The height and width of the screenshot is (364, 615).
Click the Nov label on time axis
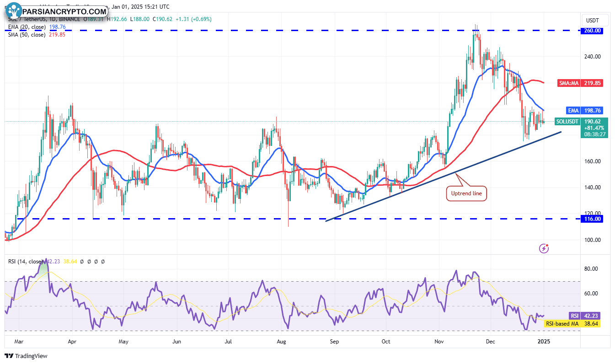439,342
